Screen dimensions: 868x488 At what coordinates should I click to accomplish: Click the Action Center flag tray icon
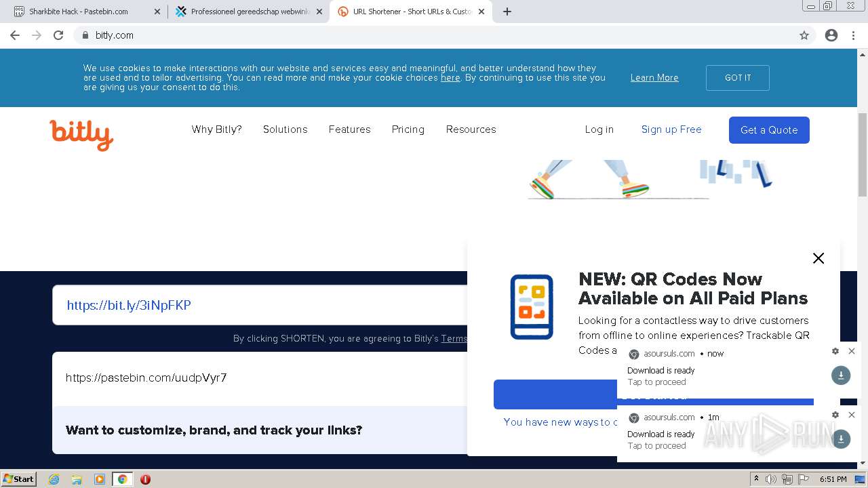[804, 479]
